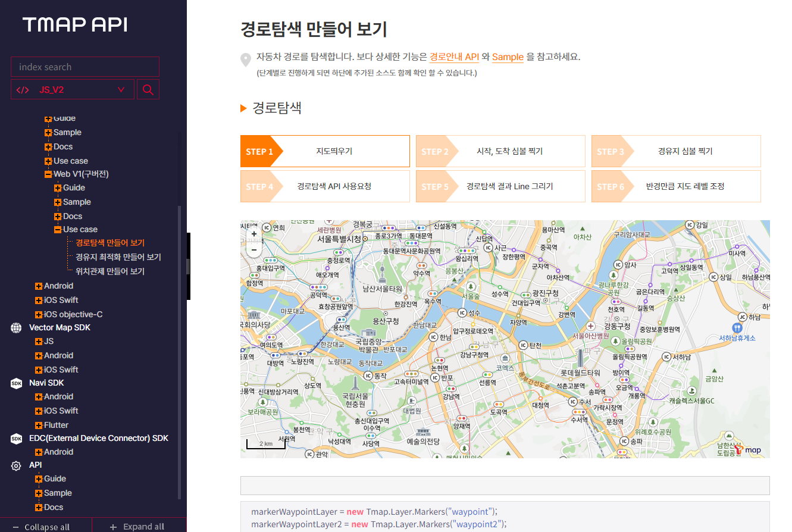Click the Navi SDK heading

(x=46, y=383)
